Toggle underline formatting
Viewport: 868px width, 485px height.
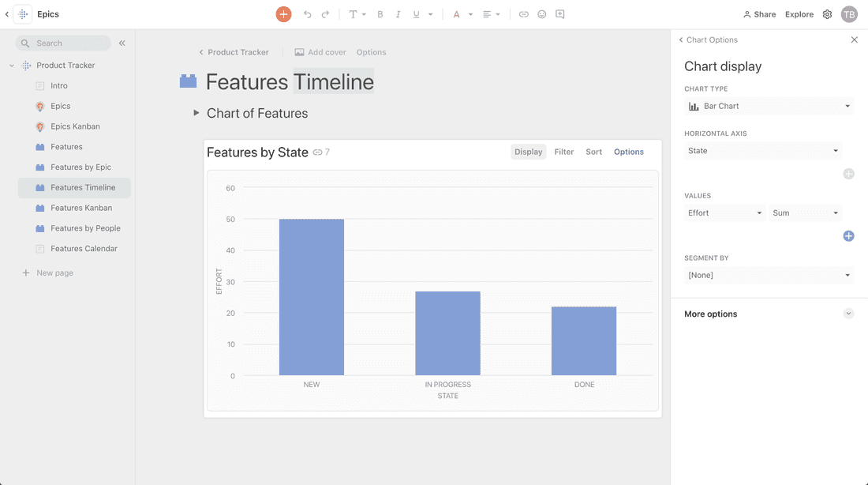(x=416, y=14)
